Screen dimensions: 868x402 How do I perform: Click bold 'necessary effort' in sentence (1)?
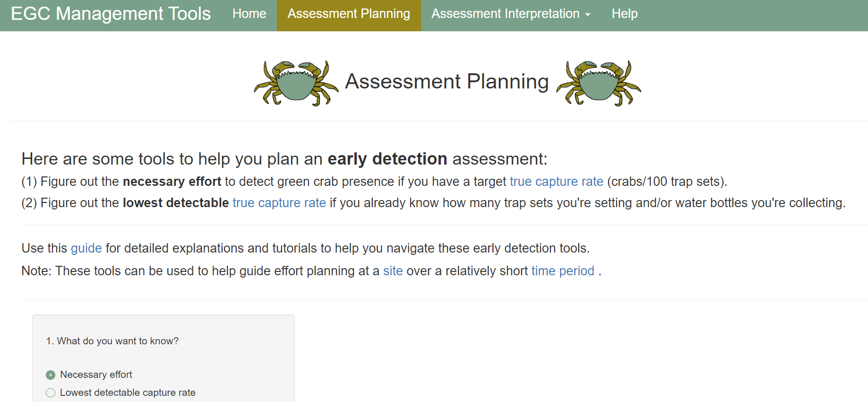(172, 182)
